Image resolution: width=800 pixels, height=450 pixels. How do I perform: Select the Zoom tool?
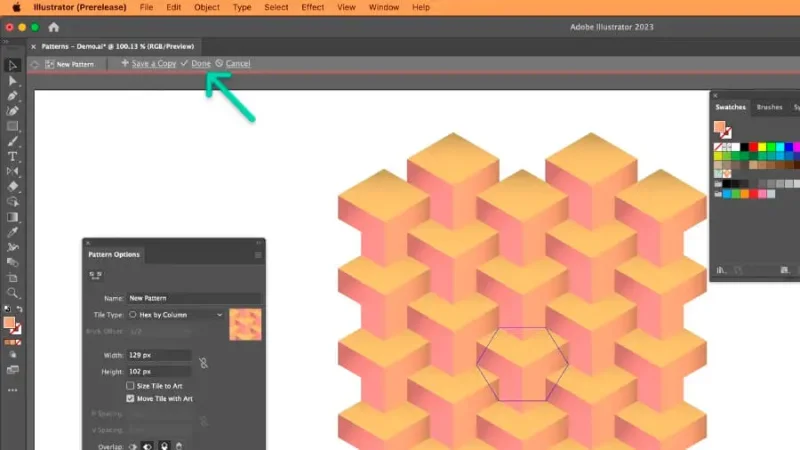[12, 293]
